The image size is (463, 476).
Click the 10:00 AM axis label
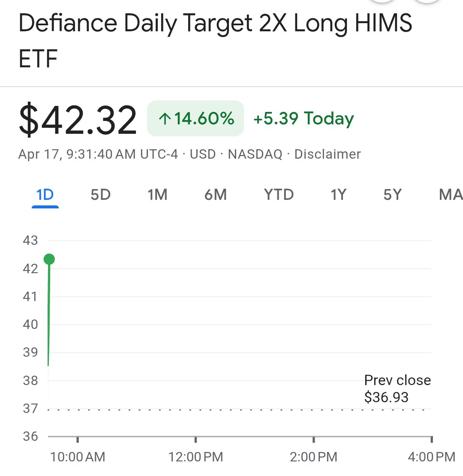78,457
